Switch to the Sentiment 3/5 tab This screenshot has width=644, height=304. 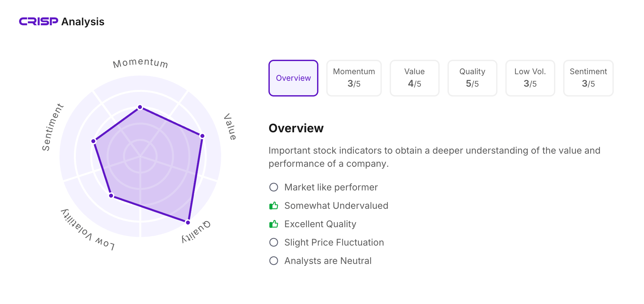[588, 78]
